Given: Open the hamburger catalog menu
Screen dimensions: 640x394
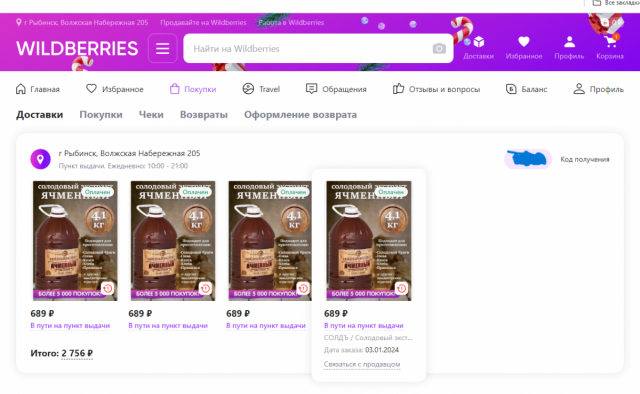Looking at the screenshot, I should tap(162, 49).
